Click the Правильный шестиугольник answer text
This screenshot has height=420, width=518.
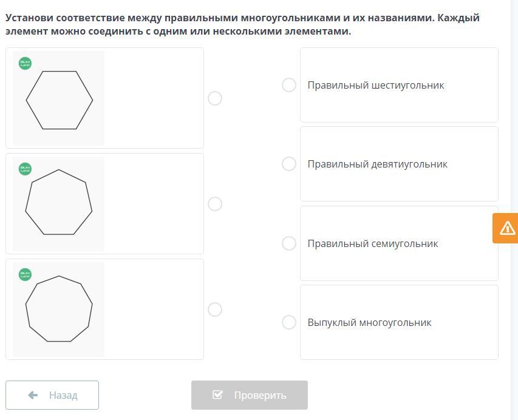[375, 86]
